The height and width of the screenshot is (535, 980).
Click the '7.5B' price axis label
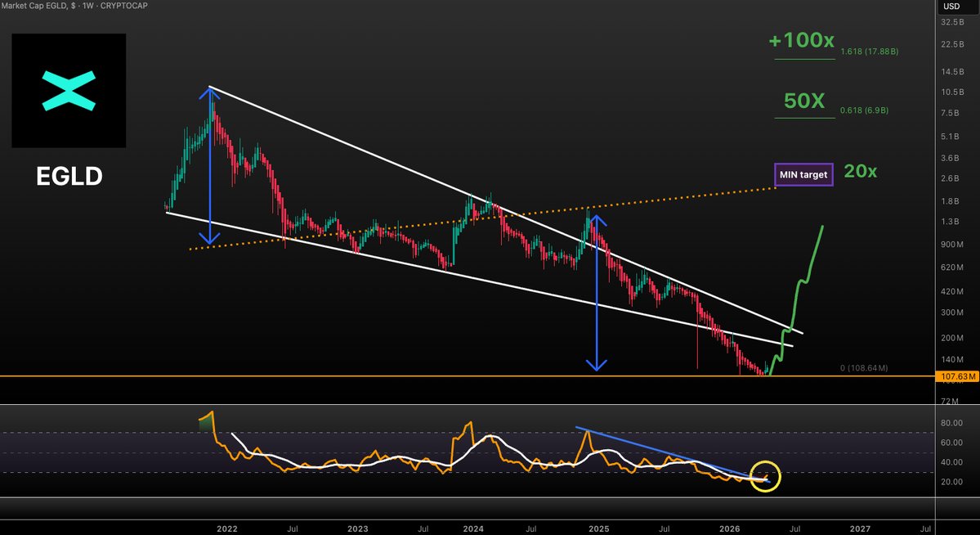tap(950, 113)
